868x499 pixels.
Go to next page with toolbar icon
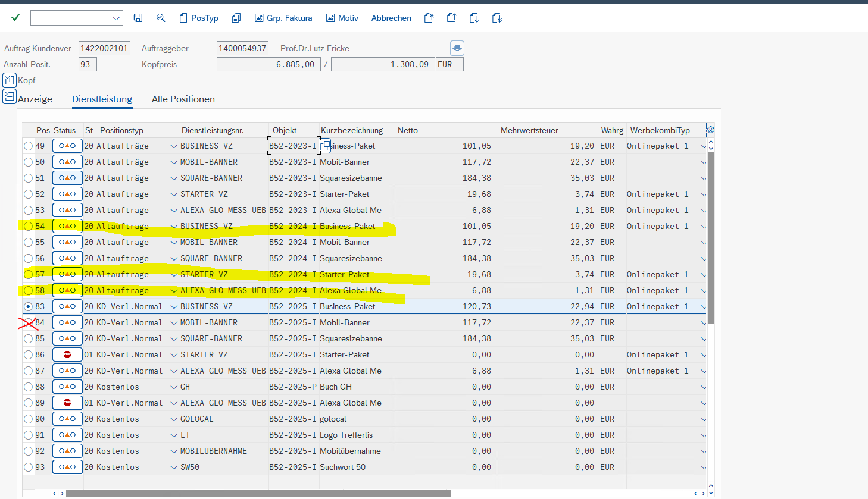click(x=474, y=18)
